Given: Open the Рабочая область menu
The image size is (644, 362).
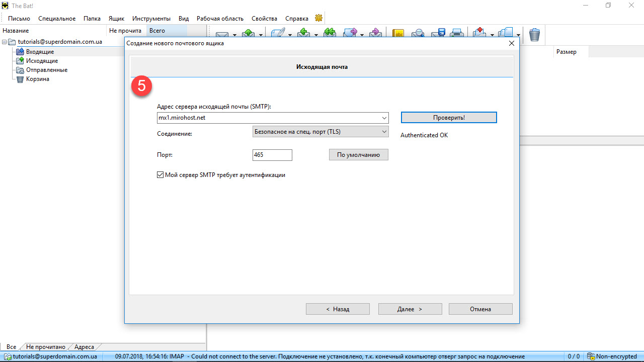Looking at the screenshot, I should pyautogui.click(x=220, y=19).
